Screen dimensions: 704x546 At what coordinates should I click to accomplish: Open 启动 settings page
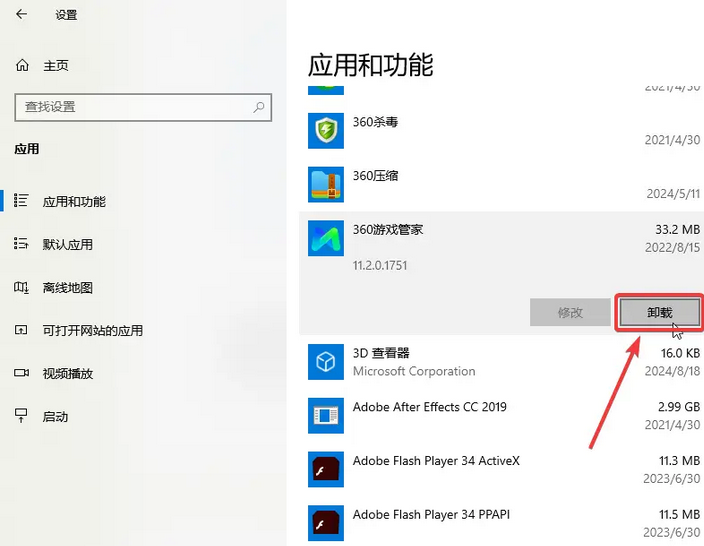coord(55,417)
